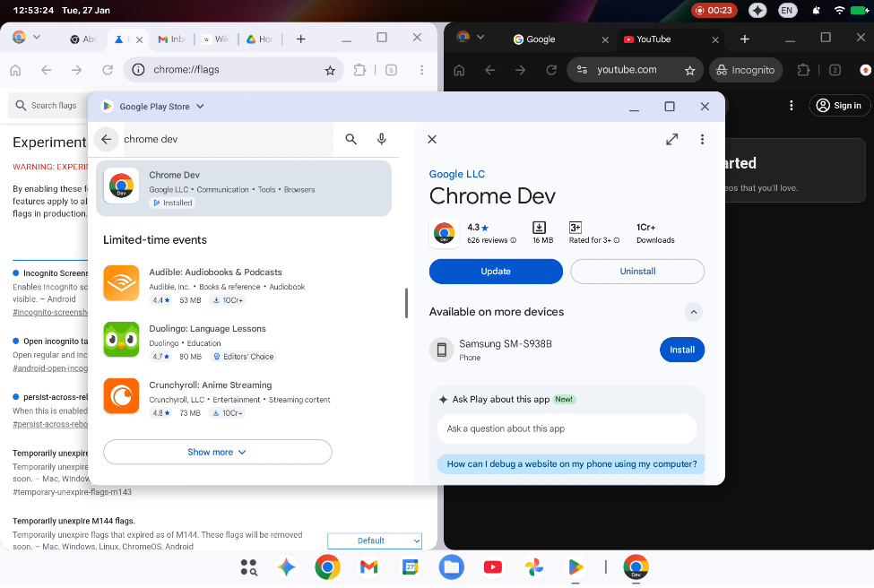Image resolution: width=874 pixels, height=588 pixels.
Task: Click the Play Store search magnifier icon
Action: (x=350, y=139)
